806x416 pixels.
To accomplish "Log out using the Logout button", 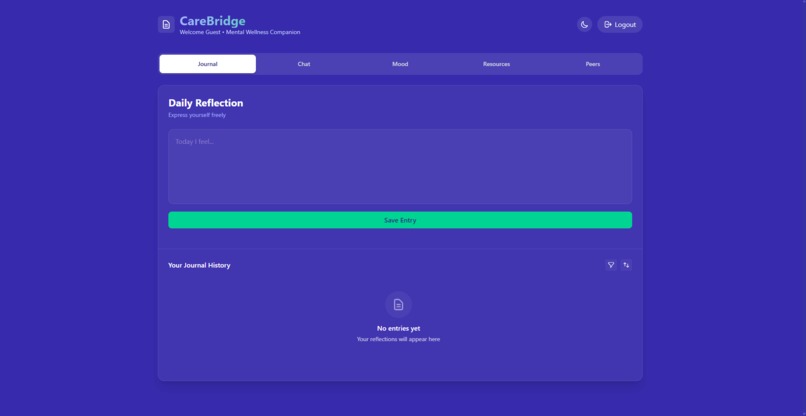I will tap(619, 25).
